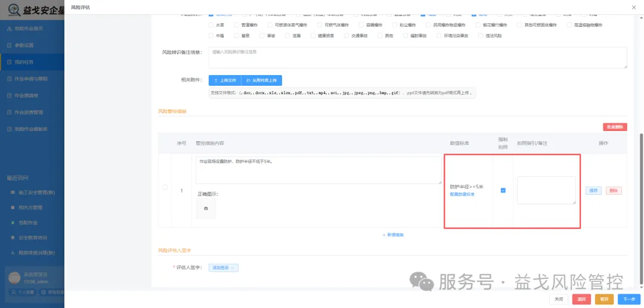Select the 粉尘爆炸 checkbox
Screen dimensions: 644x308
395,25
